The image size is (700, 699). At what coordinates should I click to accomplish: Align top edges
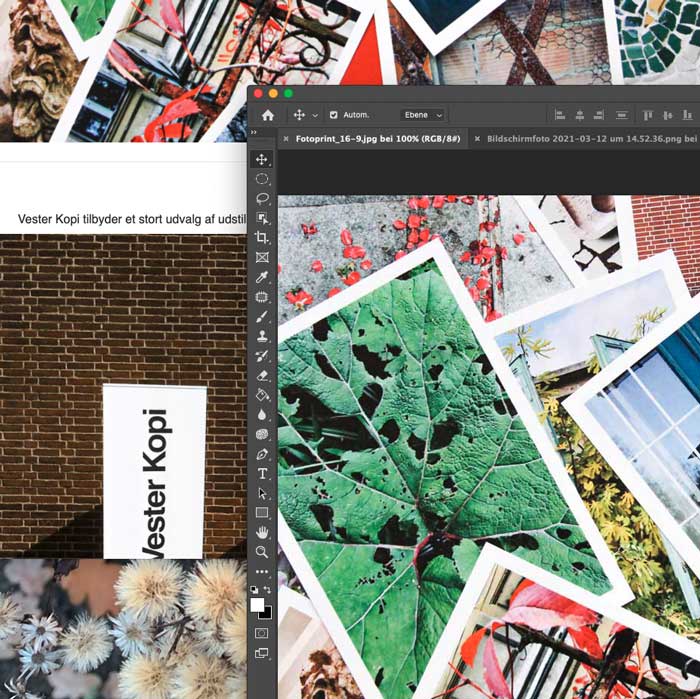tap(648, 115)
